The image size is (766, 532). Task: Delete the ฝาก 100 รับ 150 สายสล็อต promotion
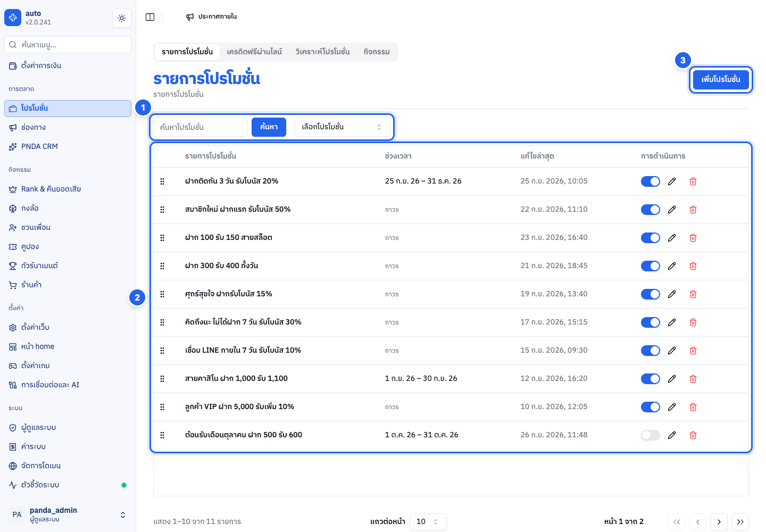[693, 238]
